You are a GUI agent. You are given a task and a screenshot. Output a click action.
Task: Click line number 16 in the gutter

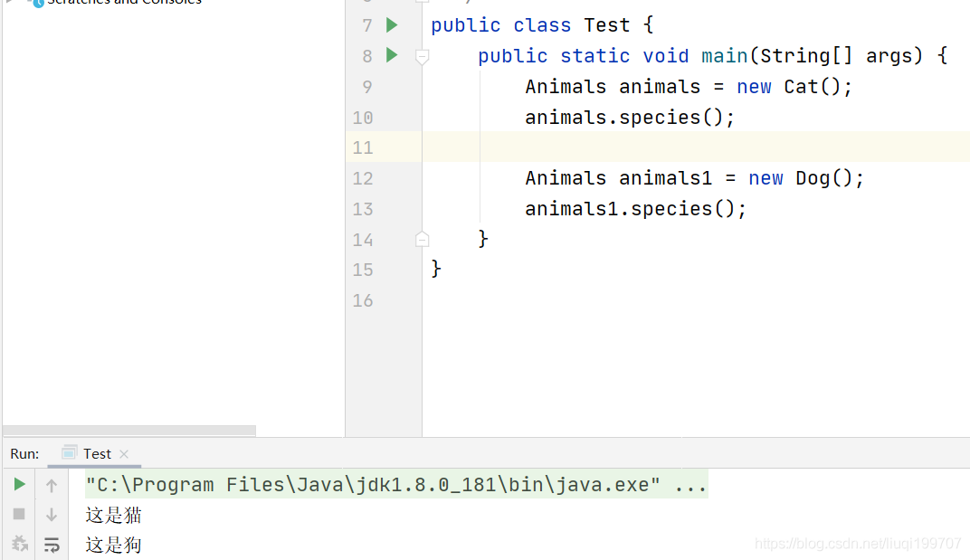[363, 300]
